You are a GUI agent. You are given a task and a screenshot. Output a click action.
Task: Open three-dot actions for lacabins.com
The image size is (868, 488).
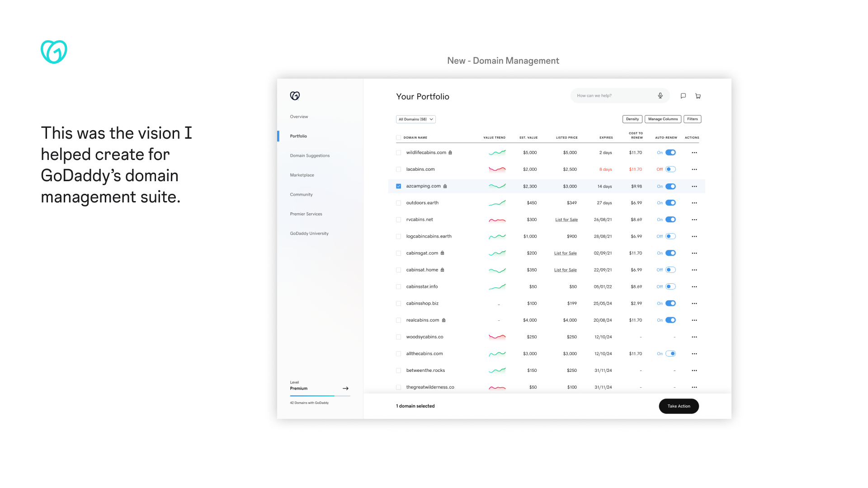click(x=694, y=169)
